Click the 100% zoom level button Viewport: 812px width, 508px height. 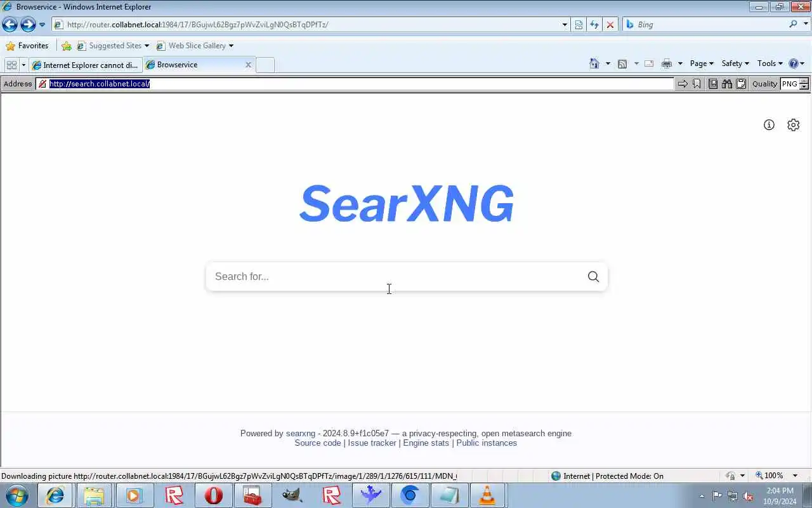tap(769, 476)
